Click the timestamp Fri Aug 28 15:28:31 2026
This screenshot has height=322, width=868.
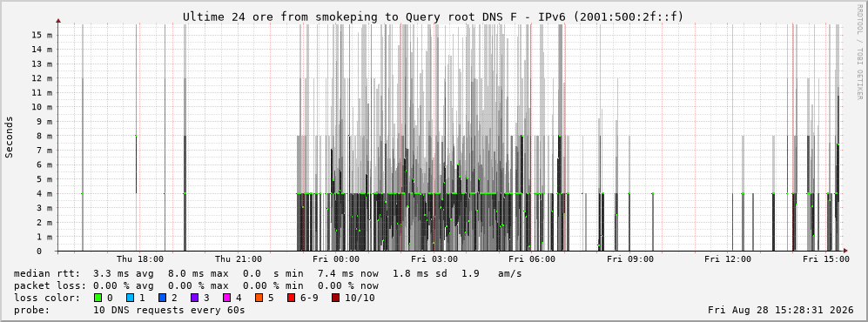tap(781, 310)
